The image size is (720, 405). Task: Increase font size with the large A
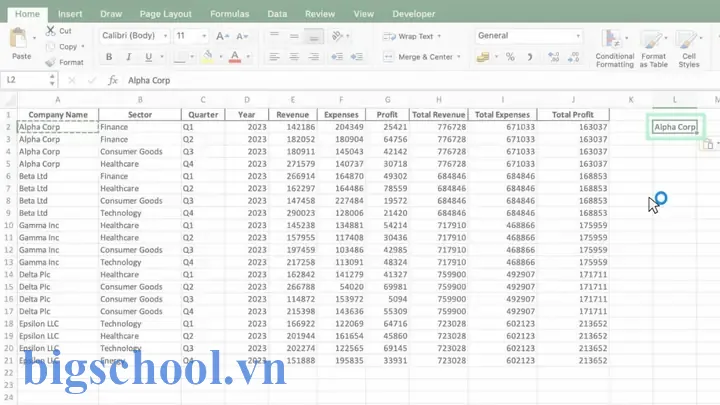pyautogui.click(x=222, y=36)
